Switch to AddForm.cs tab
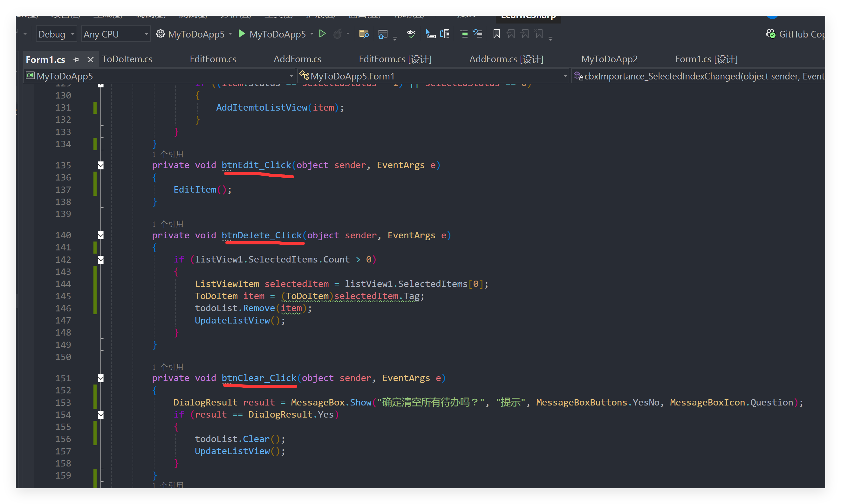The width and height of the screenshot is (841, 504). click(297, 59)
